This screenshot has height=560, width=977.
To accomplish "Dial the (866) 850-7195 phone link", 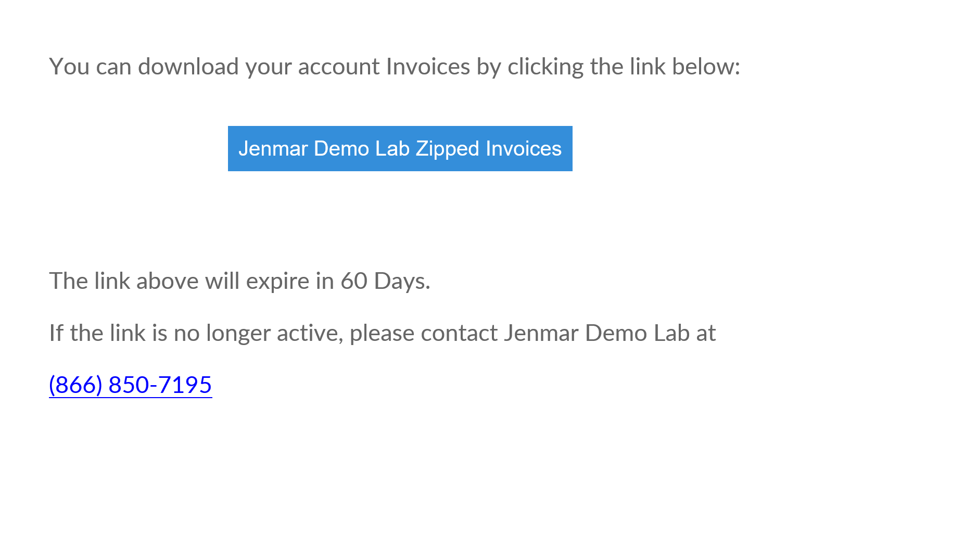I will (130, 385).
